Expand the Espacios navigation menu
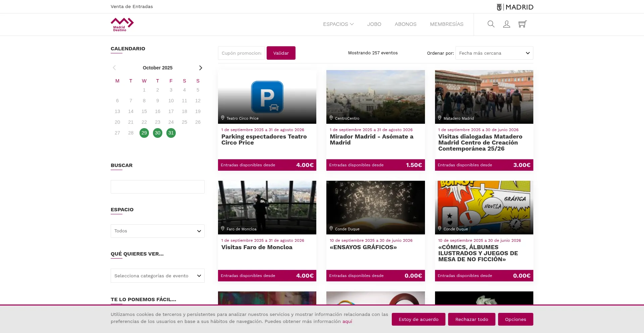The height and width of the screenshot is (333, 644). click(x=338, y=24)
